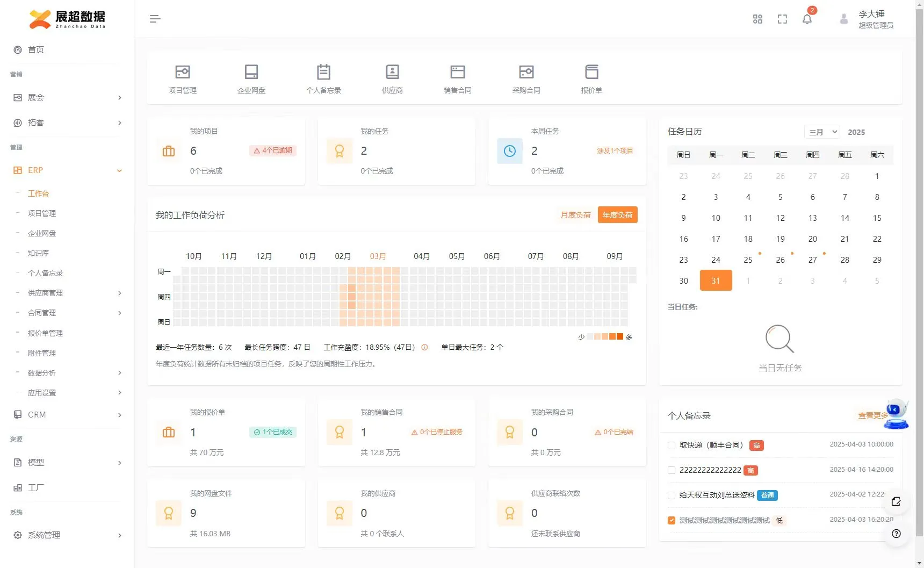Open 企业网盘 in the sidebar
924x568 pixels.
click(x=42, y=233)
